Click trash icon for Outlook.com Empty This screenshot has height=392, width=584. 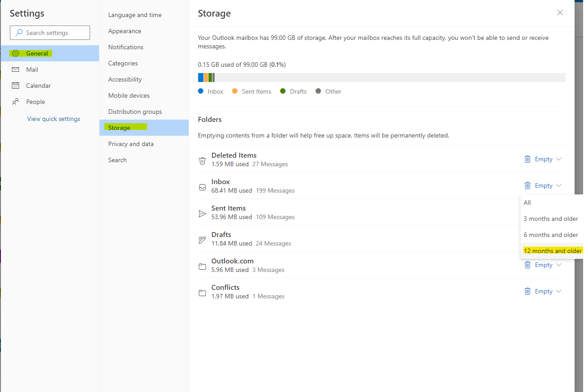[x=528, y=265]
